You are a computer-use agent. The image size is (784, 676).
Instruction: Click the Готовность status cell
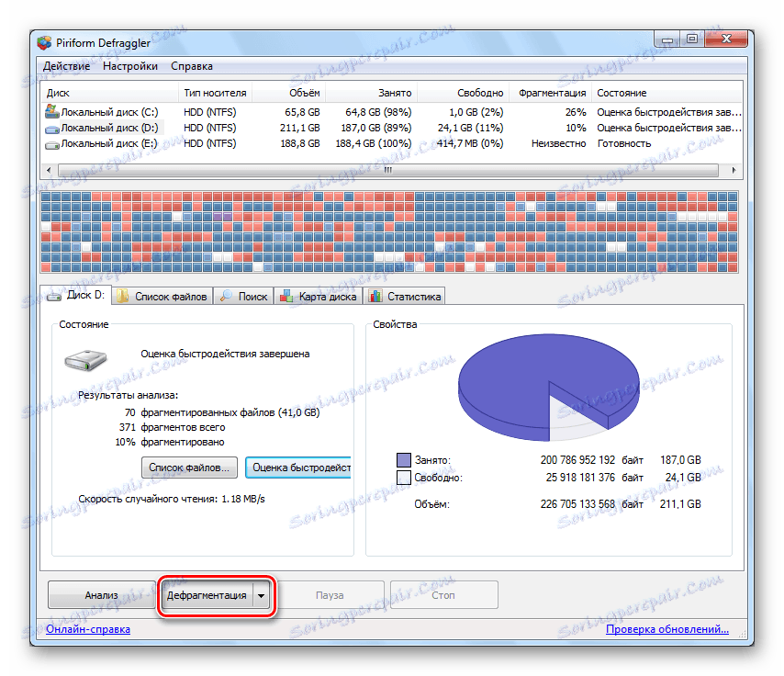[x=624, y=143]
